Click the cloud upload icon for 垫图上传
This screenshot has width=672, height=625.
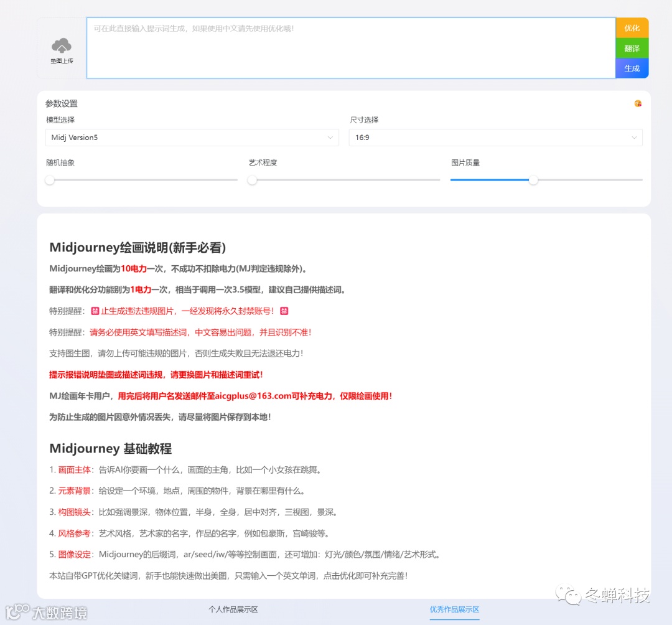(62, 45)
